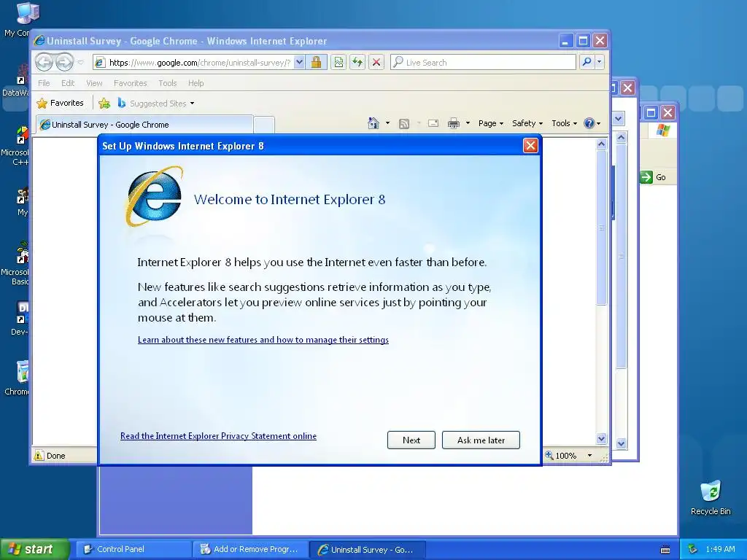Click the green Go button in back window
The width and height of the screenshot is (747, 560).
[653, 177]
